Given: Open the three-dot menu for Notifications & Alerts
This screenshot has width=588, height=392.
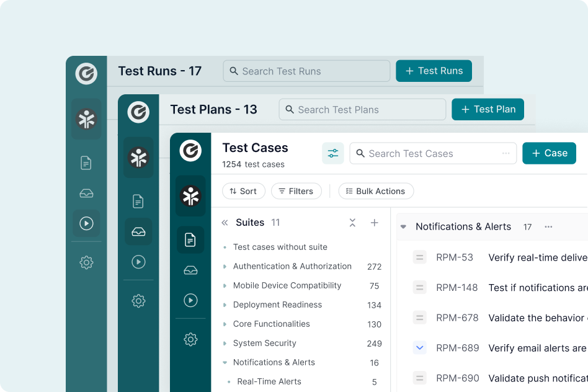Looking at the screenshot, I should (x=548, y=226).
